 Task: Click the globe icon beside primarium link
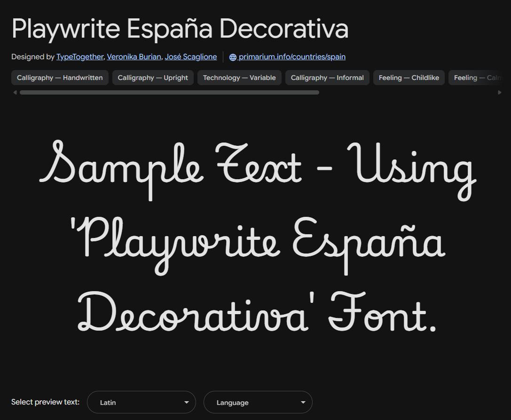tap(233, 57)
